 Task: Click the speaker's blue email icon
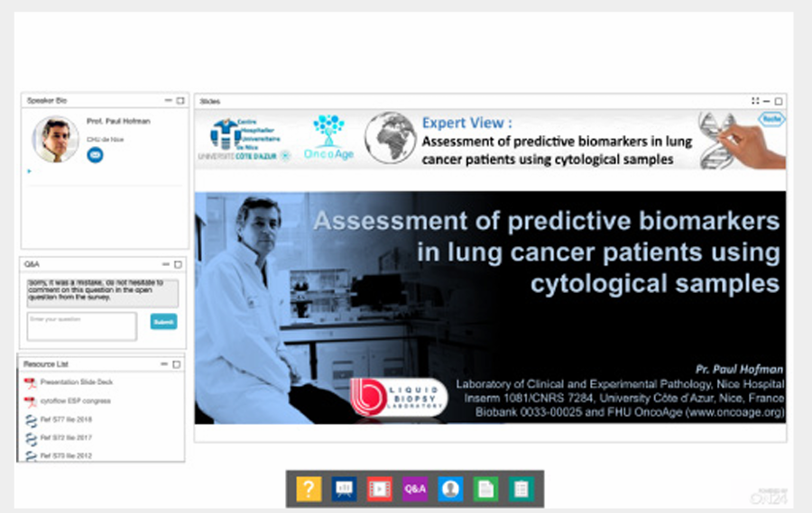(95, 155)
